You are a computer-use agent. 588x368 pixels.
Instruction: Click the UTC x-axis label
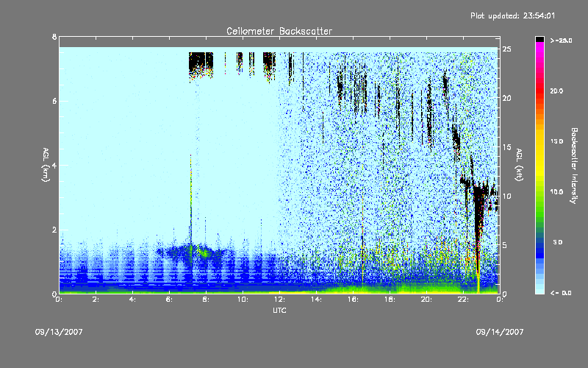(279, 310)
